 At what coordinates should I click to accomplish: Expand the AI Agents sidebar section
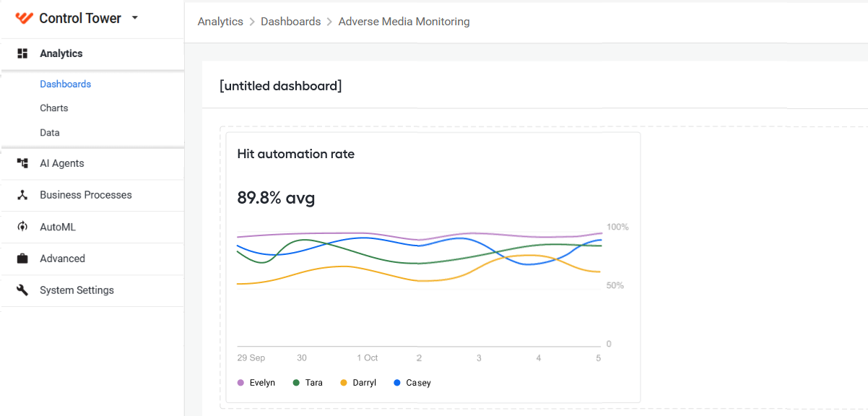pyautogui.click(x=92, y=163)
